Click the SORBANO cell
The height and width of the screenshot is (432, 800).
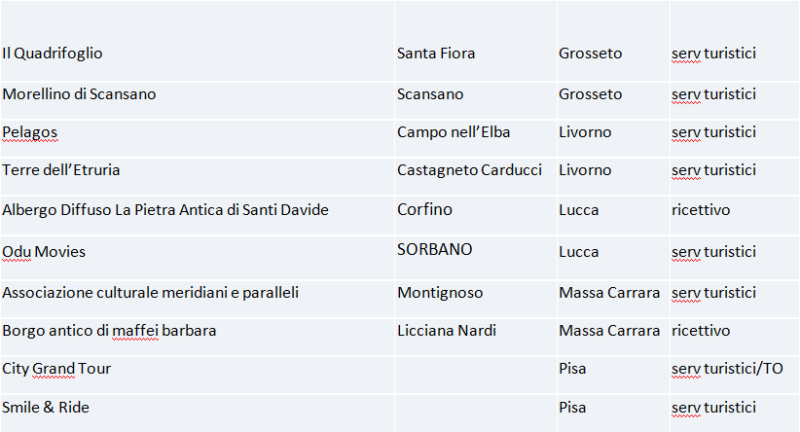pos(434,249)
